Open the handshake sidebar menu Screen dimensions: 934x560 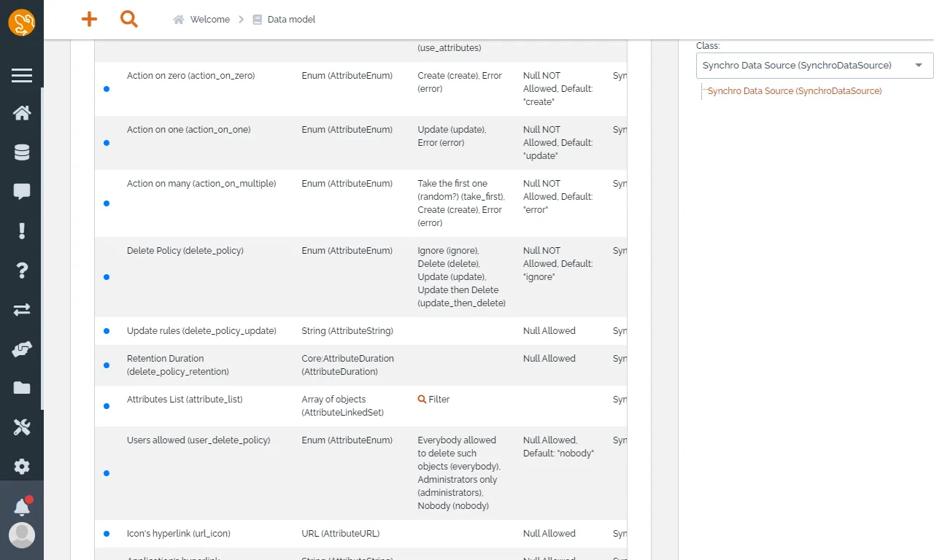click(22, 349)
